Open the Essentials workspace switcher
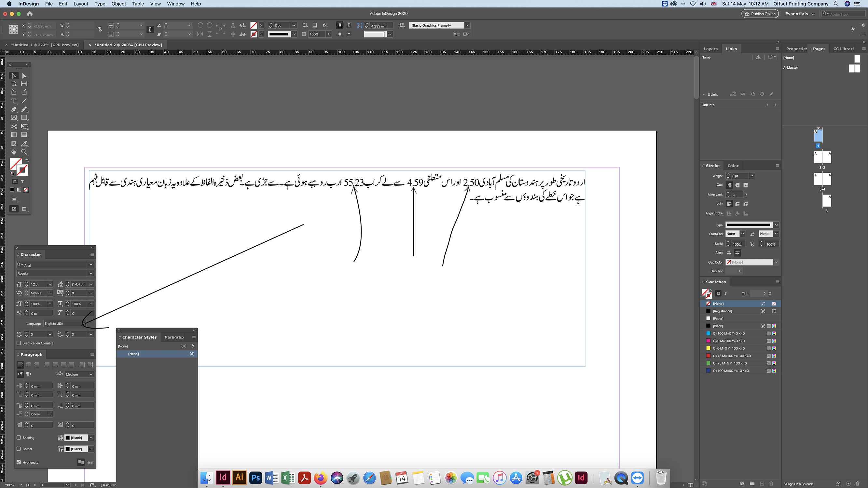The height and width of the screenshot is (488, 868). (x=799, y=13)
